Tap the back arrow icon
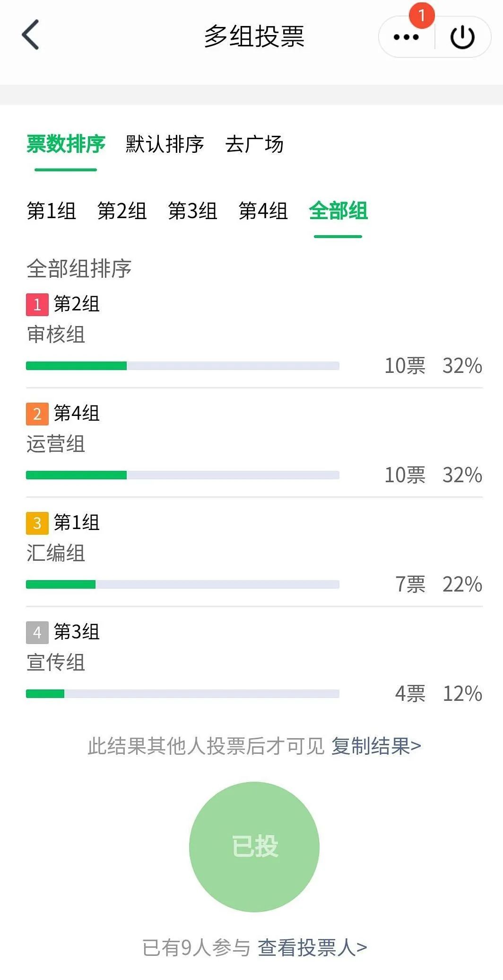The height and width of the screenshot is (980, 503). click(x=31, y=35)
